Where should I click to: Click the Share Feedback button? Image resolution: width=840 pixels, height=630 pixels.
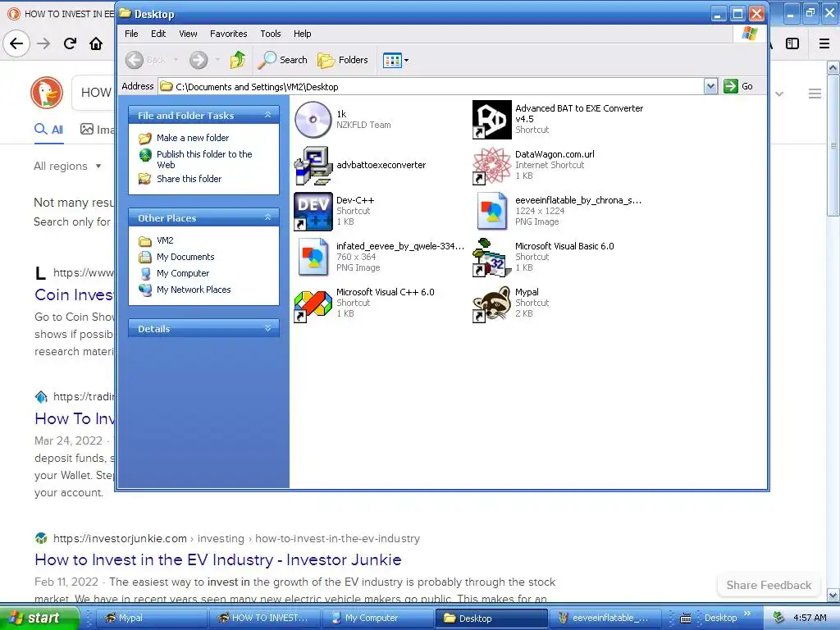pos(769,585)
